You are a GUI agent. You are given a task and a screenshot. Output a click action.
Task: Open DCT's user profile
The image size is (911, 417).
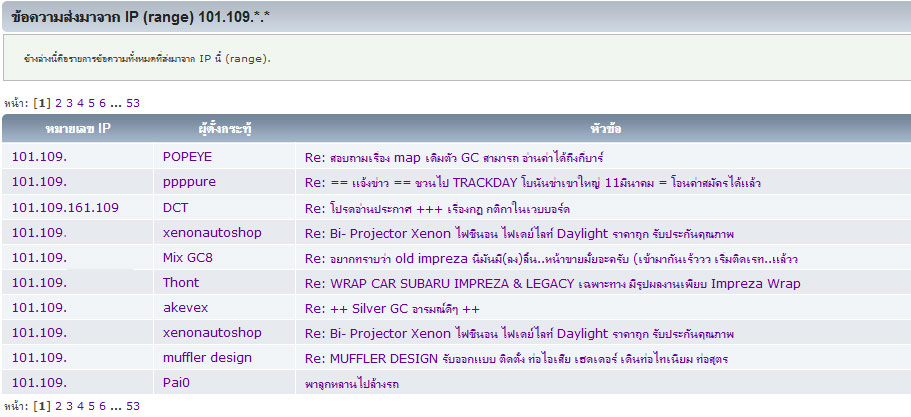coord(175,207)
